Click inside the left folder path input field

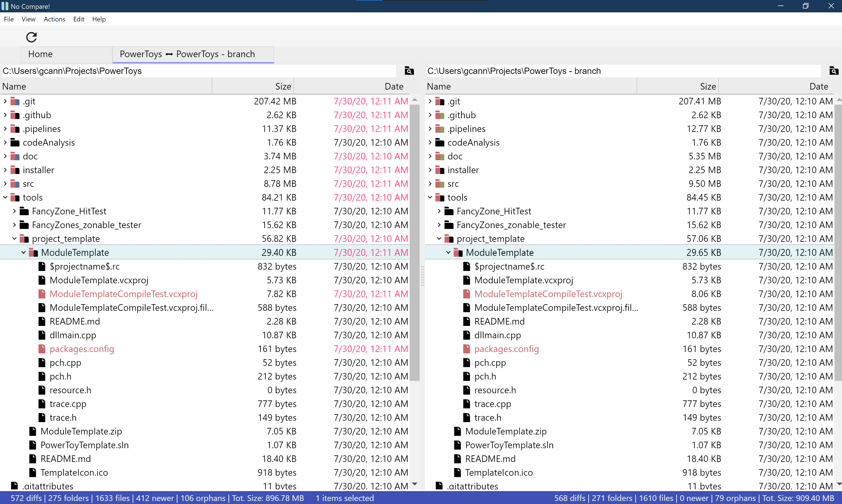(x=197, y=71)
